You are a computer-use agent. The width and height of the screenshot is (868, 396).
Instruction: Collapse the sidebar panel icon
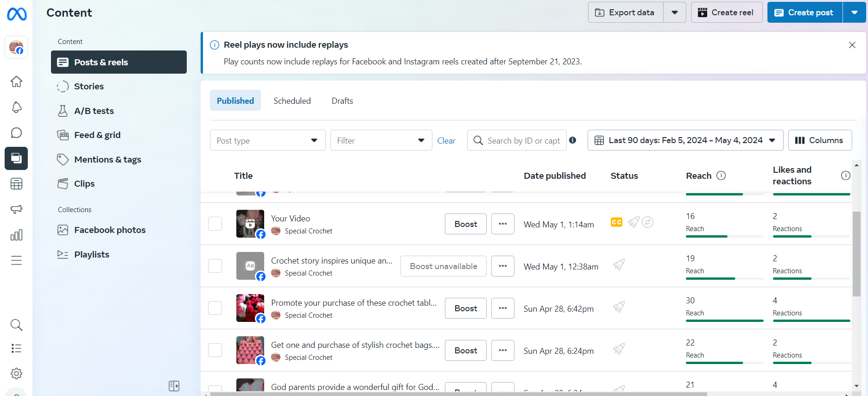[174, 386]
